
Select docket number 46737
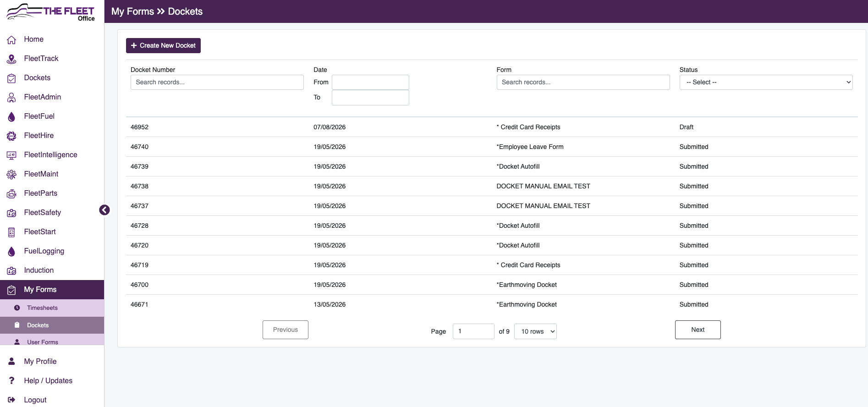(x=139, y=206)
